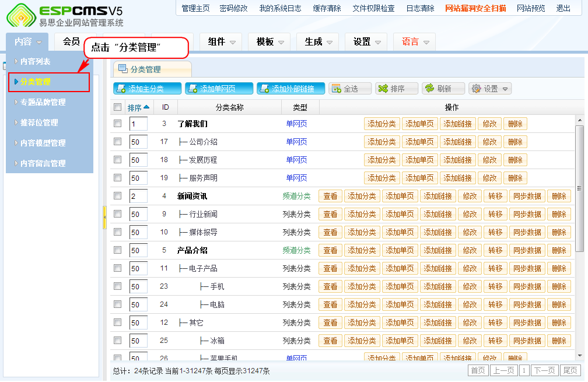Click the scrollbar up arrow
This screenshot has width=588, height=382.
tap(580, 120)
